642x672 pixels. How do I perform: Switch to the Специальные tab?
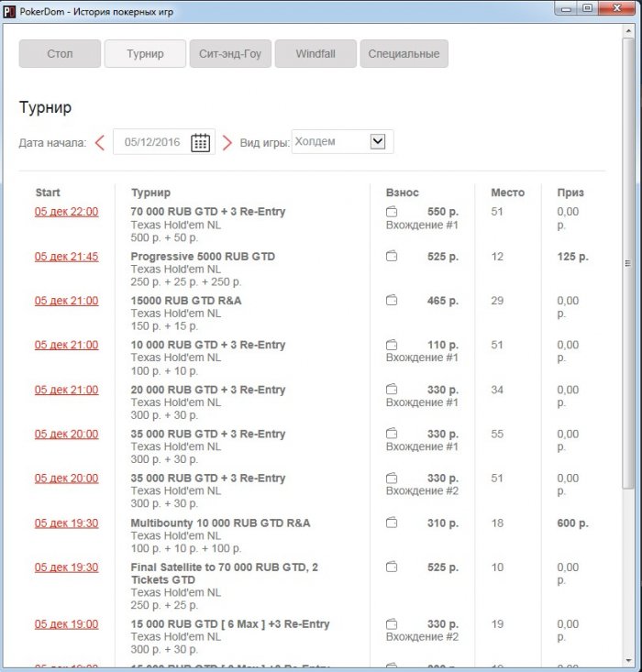coord(404,53)
